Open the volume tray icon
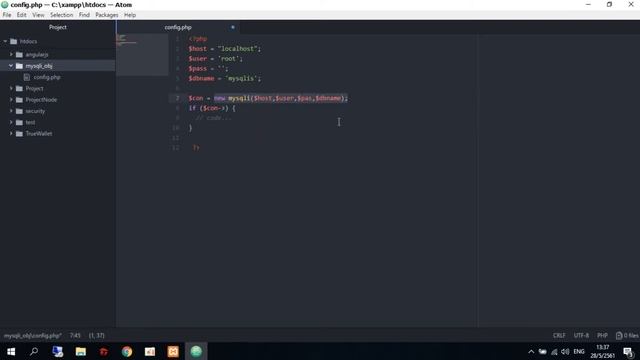The image size is (640, 360). click(565, 351)
